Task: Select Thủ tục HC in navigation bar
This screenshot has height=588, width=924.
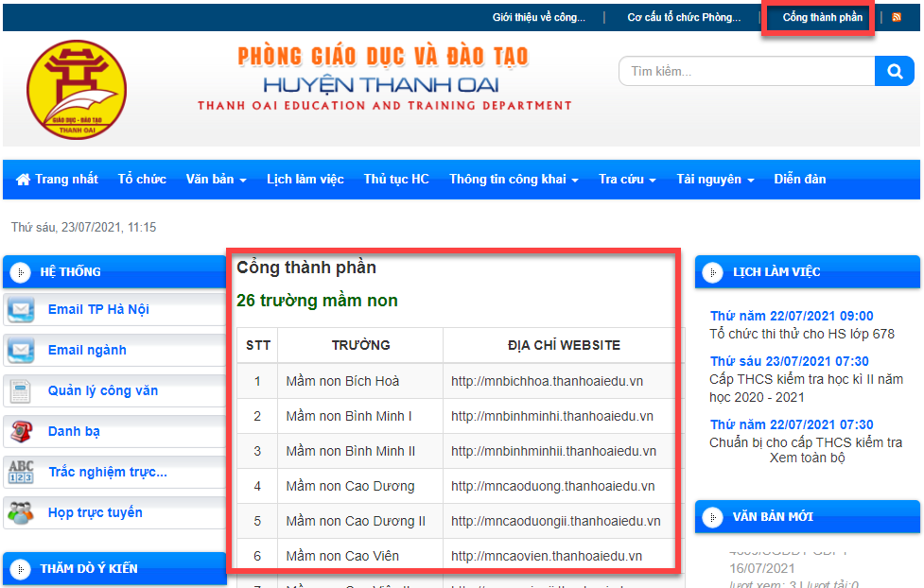Action: coord(396,179)
